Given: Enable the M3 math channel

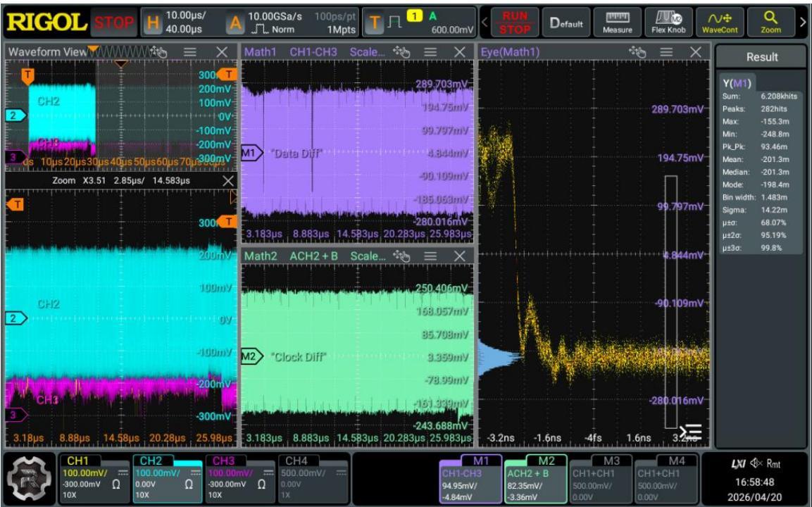Looking at the screenshot, I should click(x=601, y=479).
